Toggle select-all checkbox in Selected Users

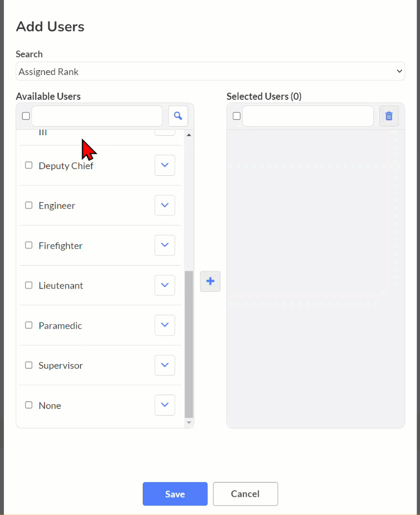tap(237, 116)
